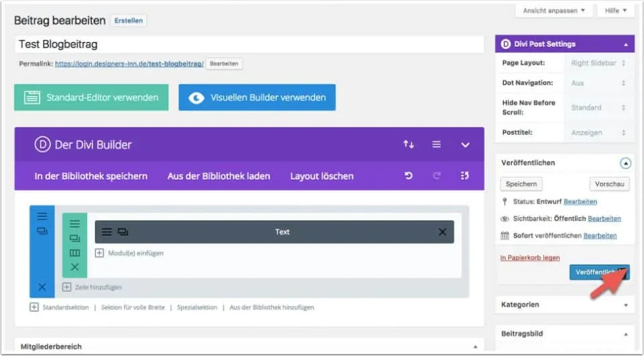Screen dimensions: 644x356
Task: Expand the Kategorien panel
Action: [x=625, y=305]
